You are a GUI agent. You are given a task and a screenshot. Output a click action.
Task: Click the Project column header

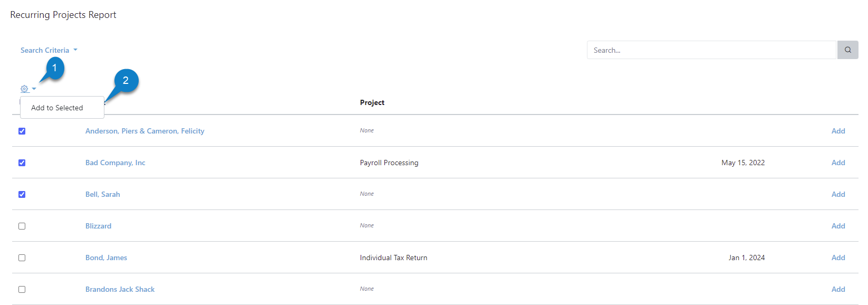click(372, 102)
